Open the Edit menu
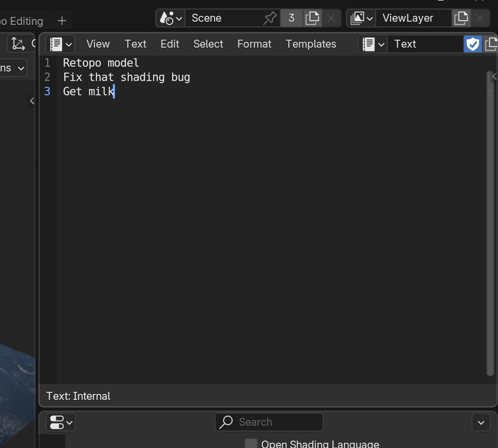 [170, 44]
